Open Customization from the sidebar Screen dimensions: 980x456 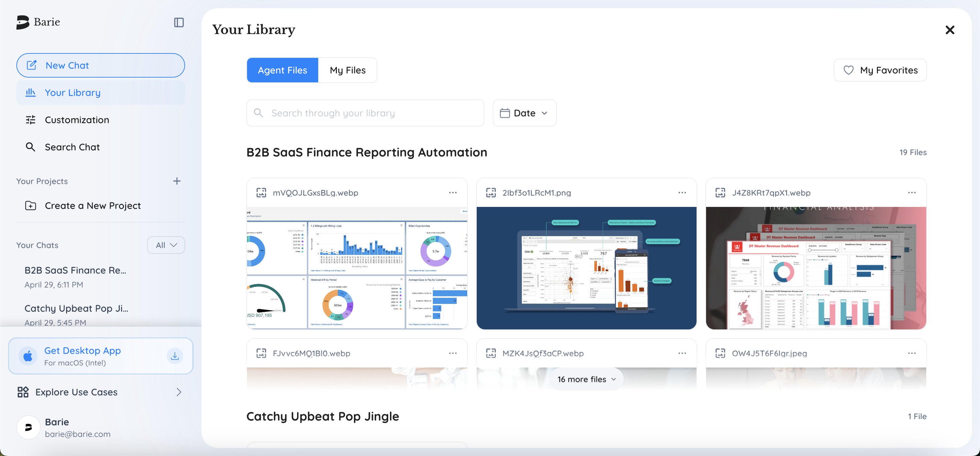pyautogui.click(x=100, y=120)
